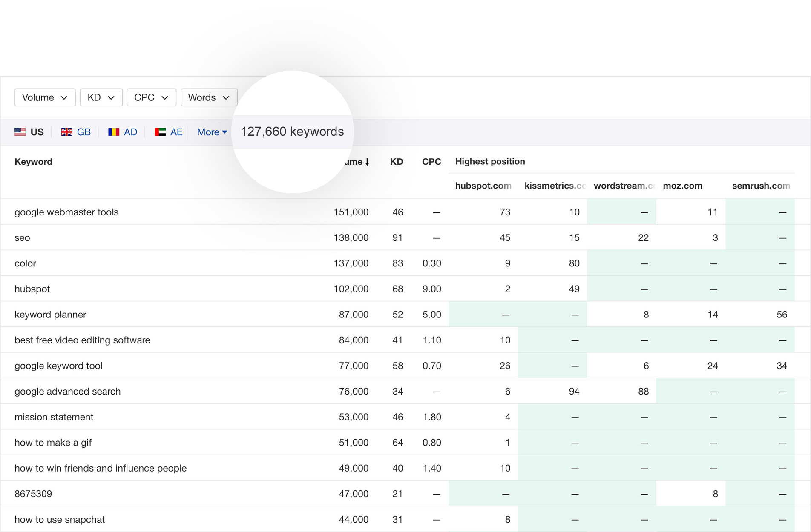Select the AE flag country filter
The width and height of the screenshot is (811, 532).
coord(168,132)
